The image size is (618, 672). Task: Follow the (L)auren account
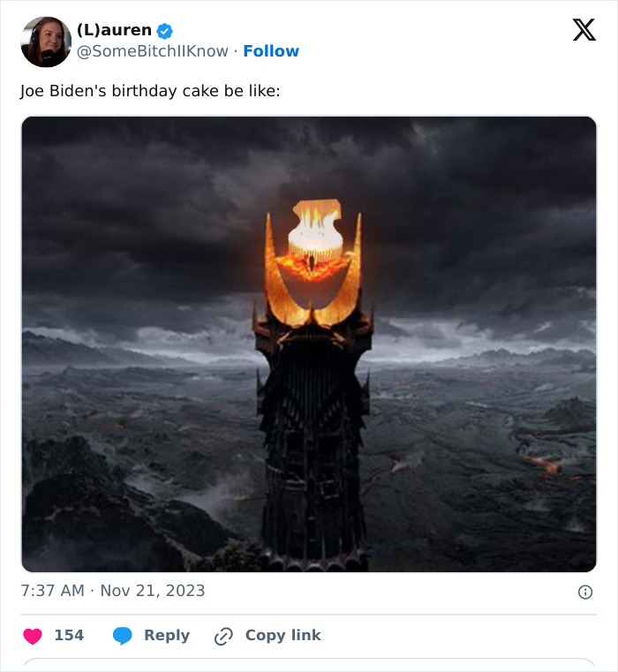tap(271, 51)
